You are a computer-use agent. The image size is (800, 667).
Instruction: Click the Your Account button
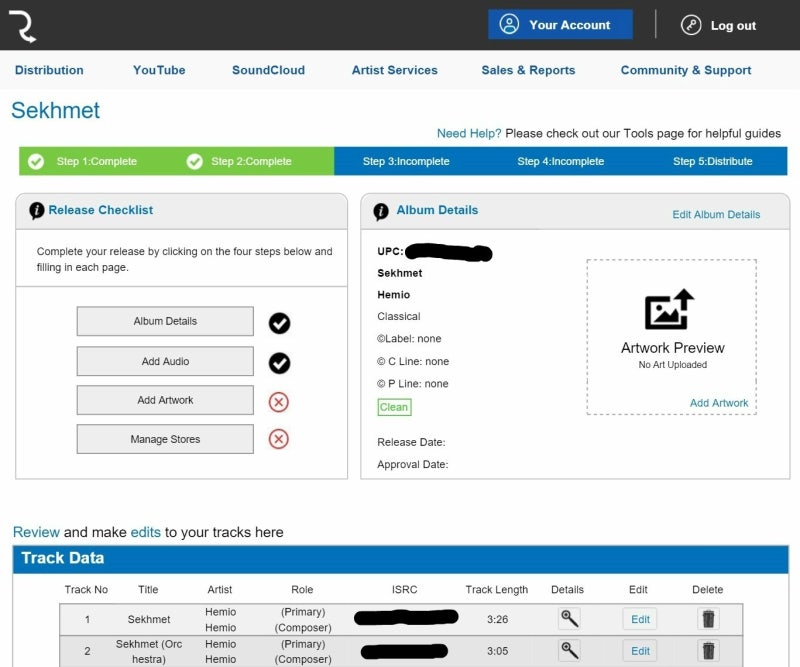click(x=560, y=24)
